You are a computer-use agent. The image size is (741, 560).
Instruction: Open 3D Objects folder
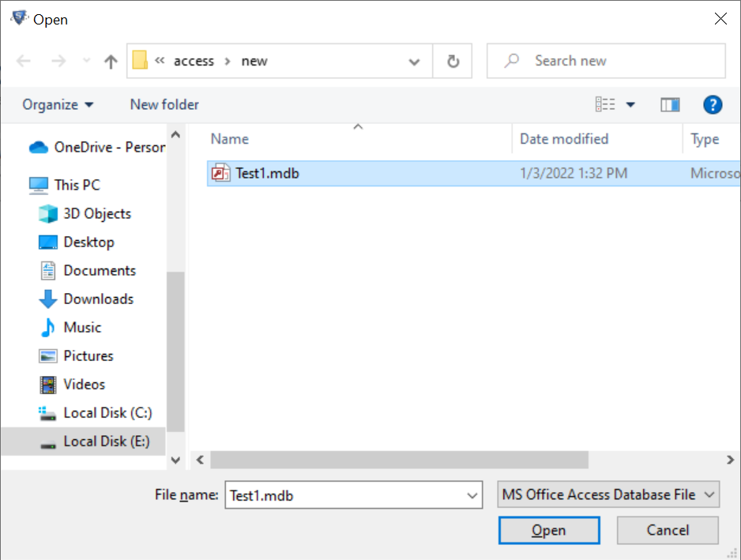[85, 213]
